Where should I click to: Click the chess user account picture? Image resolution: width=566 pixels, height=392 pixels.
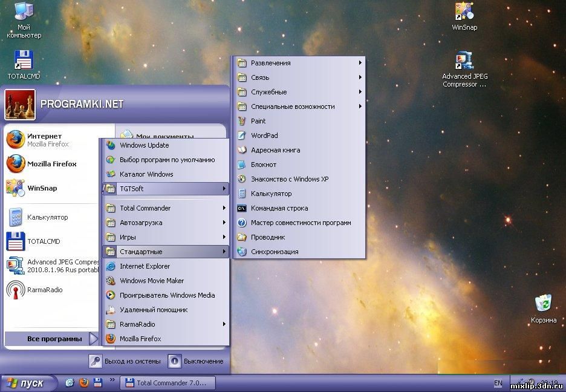click(20, 105)
